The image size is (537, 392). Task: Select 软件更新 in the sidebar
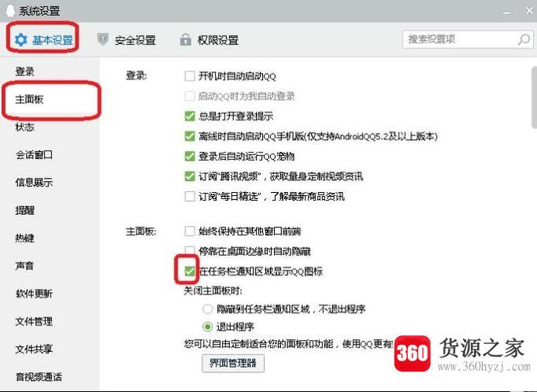[x=34, y=294]
